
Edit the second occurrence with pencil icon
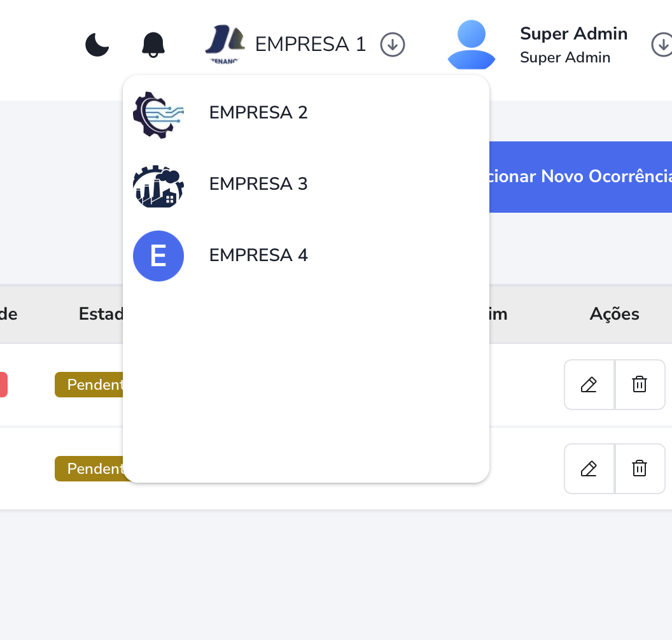(589, 468)
